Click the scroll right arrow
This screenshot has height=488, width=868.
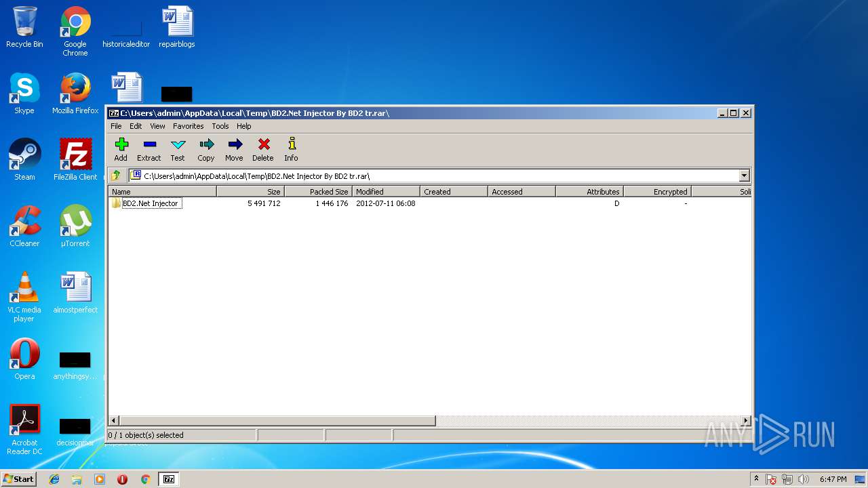point(747,421)
